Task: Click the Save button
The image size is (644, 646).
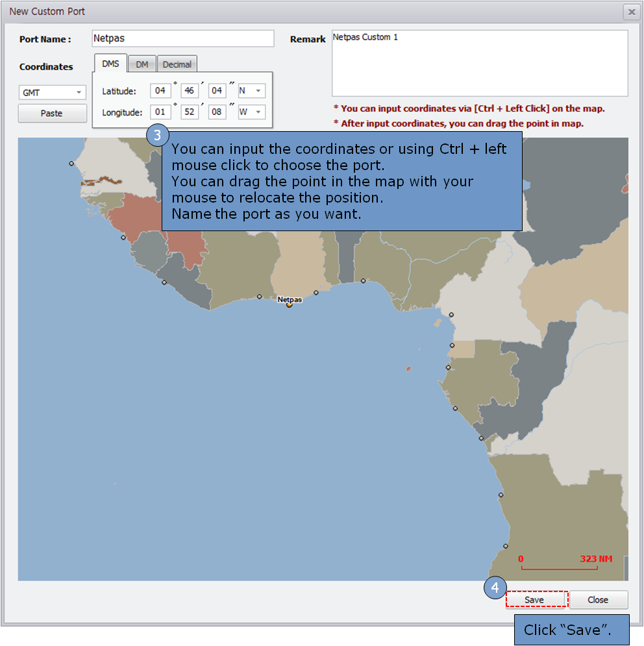Action: 536,599
